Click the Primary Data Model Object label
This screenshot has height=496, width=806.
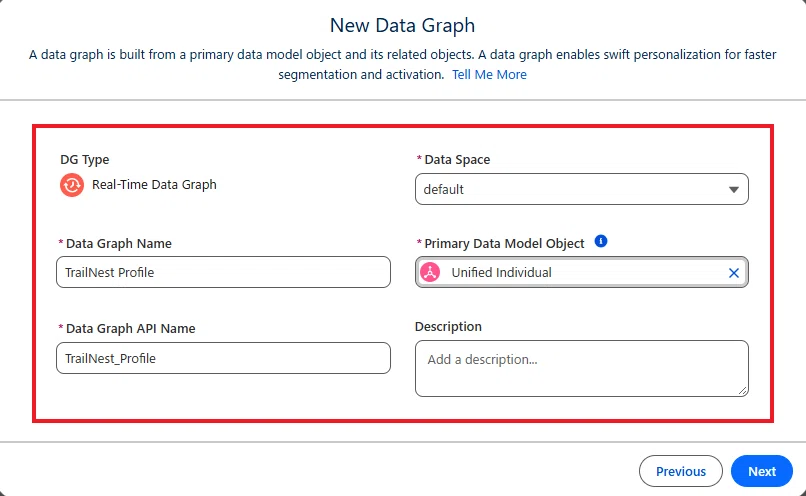(x=504, y=244)
